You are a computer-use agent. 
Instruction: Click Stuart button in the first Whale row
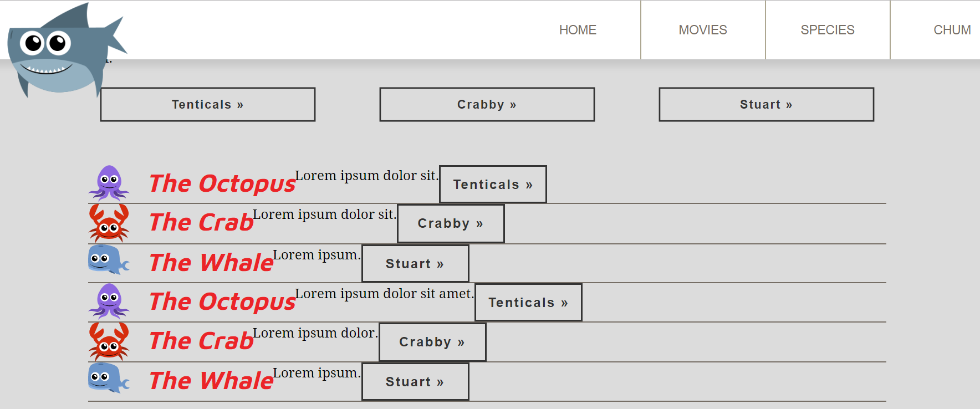pyautogui.click(x=415, y=264)
